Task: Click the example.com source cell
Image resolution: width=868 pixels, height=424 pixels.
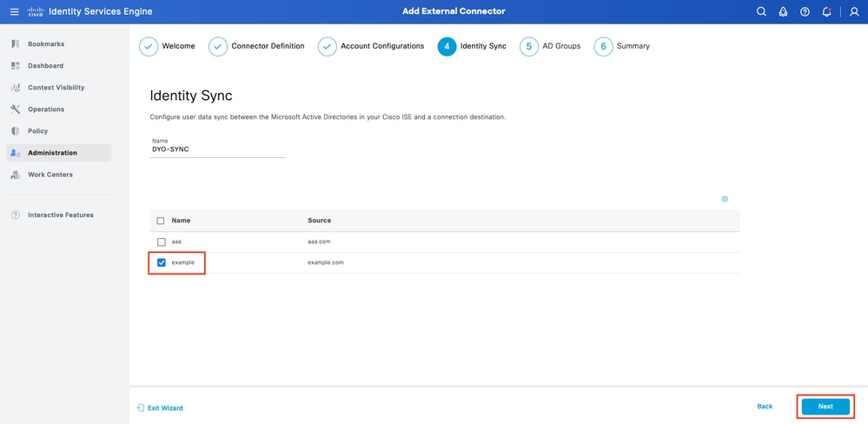Action: coord(326,262)
